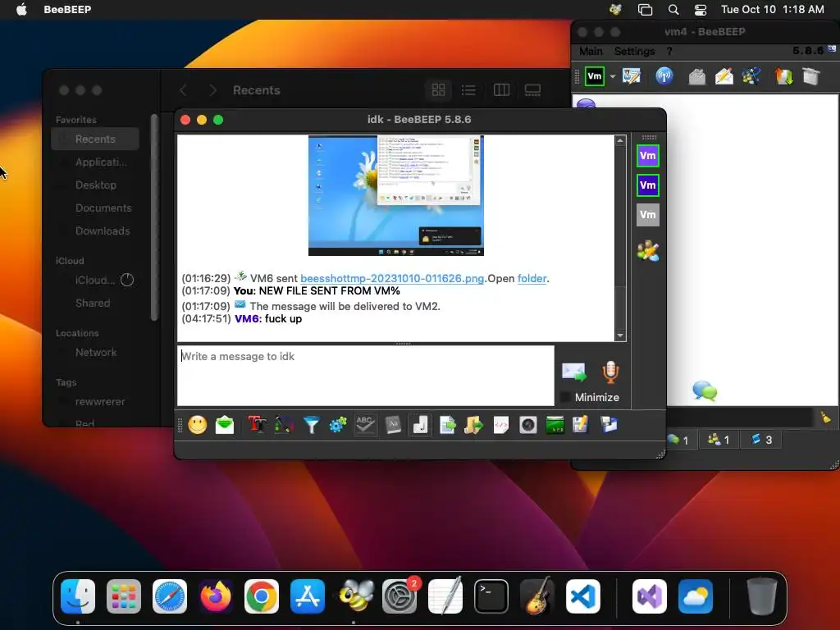Change chat font with the TT icon

click(x=257, y=426)
